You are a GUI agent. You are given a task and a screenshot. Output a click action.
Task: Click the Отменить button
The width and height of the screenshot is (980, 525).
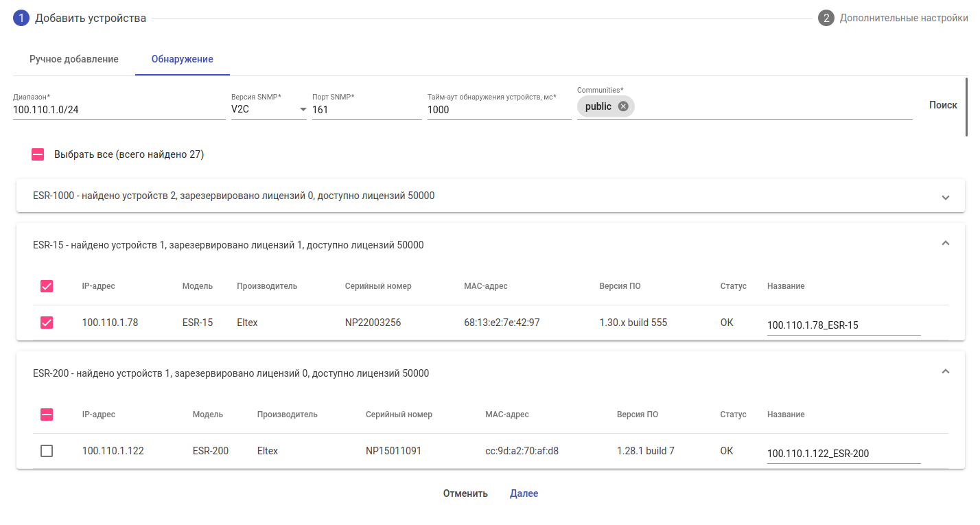coord(465,493)
